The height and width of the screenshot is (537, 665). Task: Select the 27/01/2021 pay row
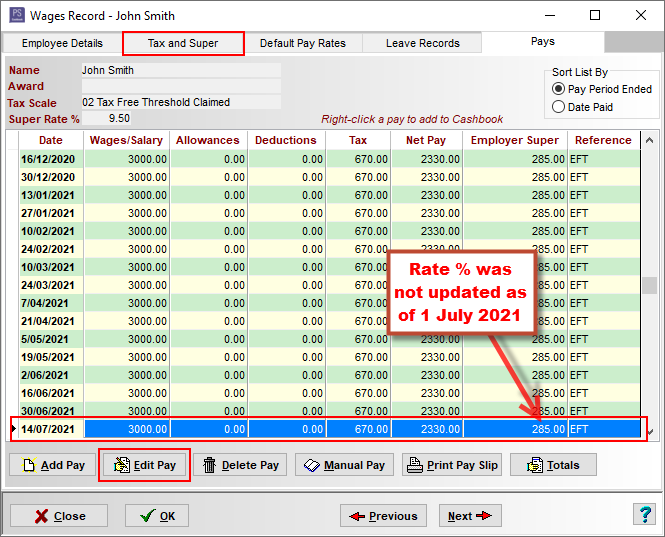point(330,213)
